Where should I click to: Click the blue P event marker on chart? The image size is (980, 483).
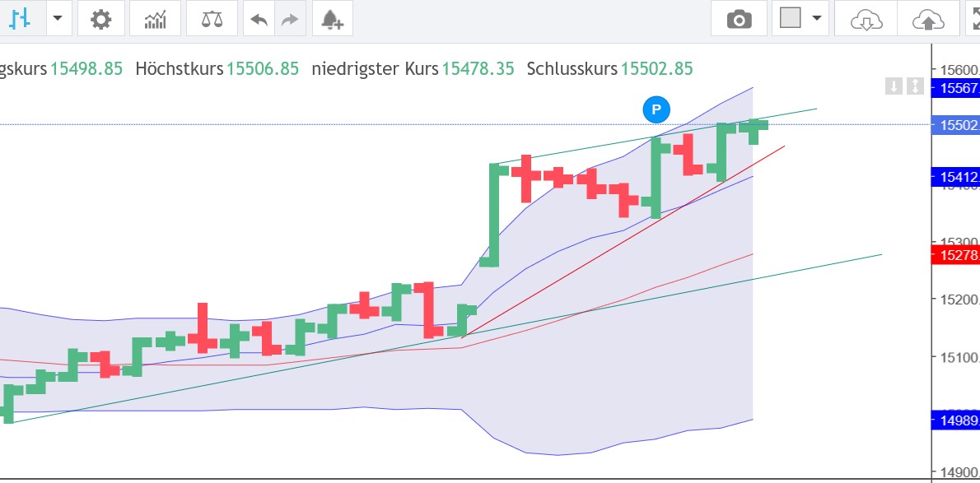[x=656, y=109]
